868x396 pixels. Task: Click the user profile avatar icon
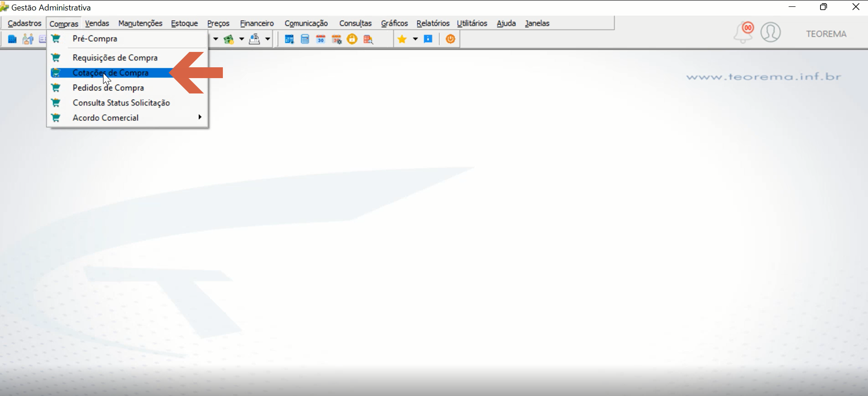tap(771, 33)
